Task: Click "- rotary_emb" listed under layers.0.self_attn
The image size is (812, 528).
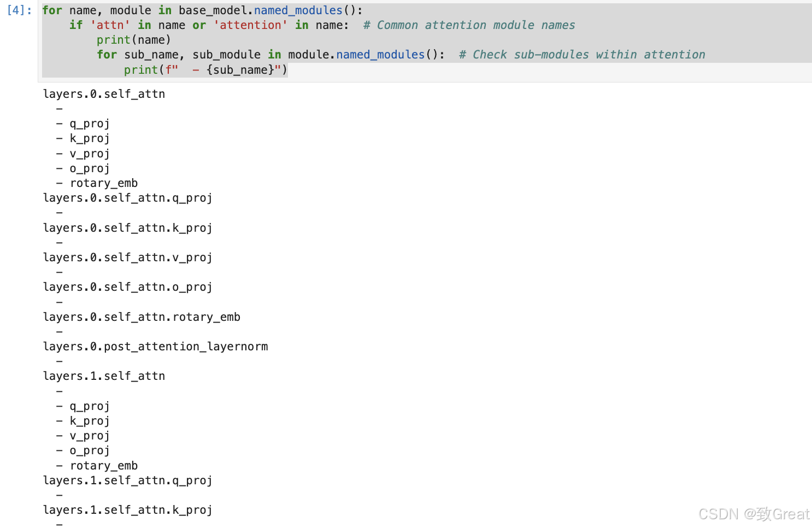Action: click(x=97, y=183)
